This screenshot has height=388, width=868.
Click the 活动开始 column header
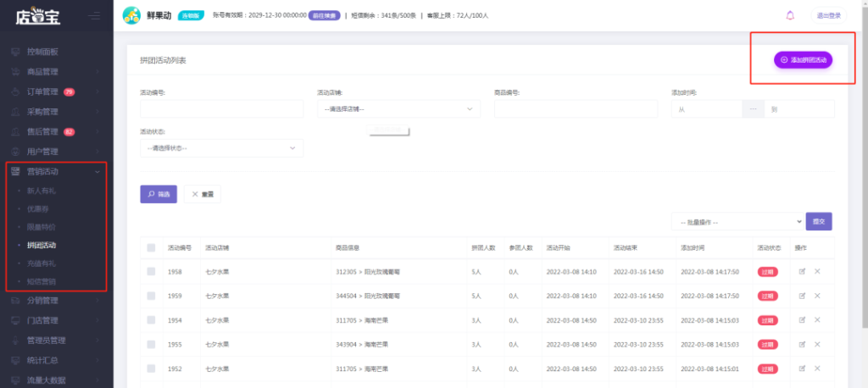(x=558, y=248)
